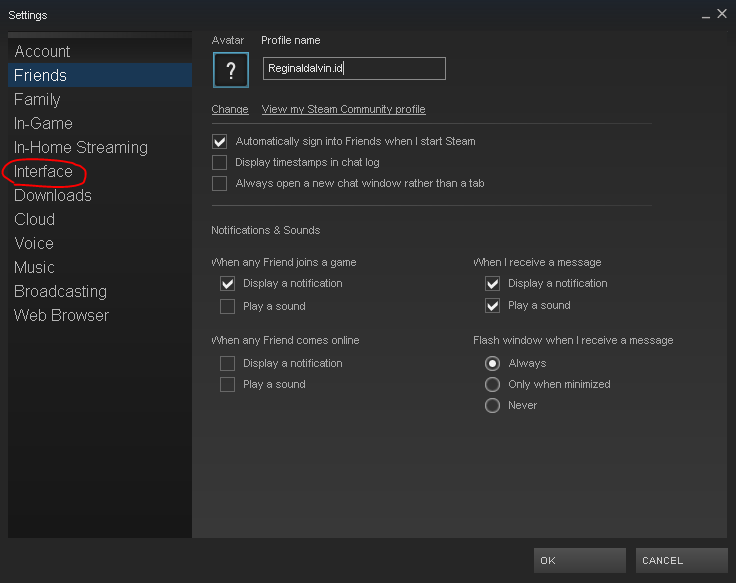The width and height of the screenshot is (736, 583).
Task: Uncheck notification when Friend joins a game
Action: (228, 284)
